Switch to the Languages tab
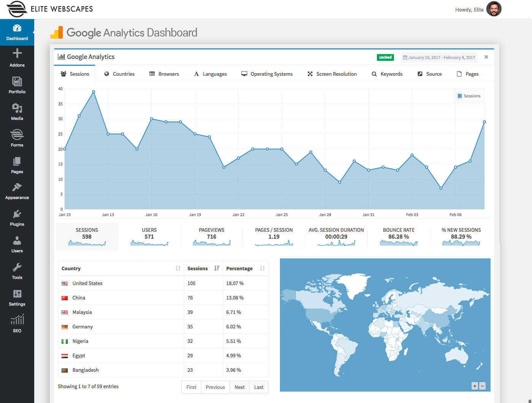Screen dimensions: 532x403 pyautogui.click(x=210, y=74)
